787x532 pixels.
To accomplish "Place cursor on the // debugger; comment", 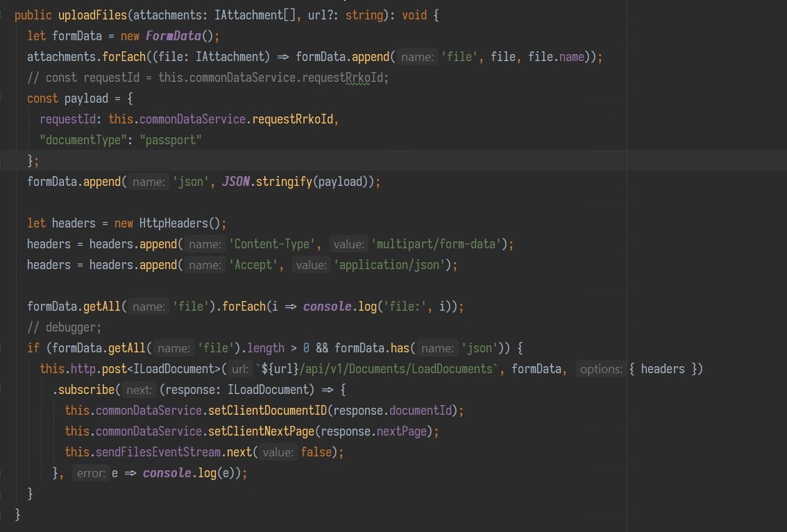I will point(65,328).
